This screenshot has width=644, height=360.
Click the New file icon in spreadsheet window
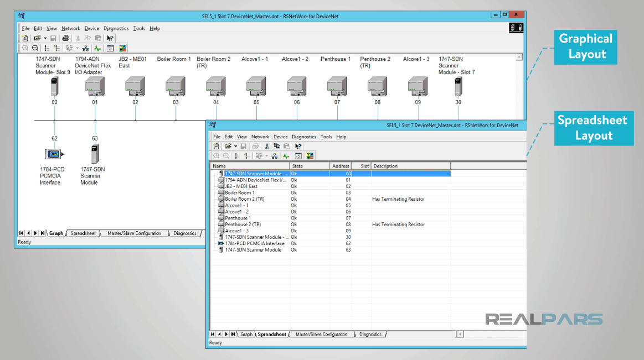point(217,147)
